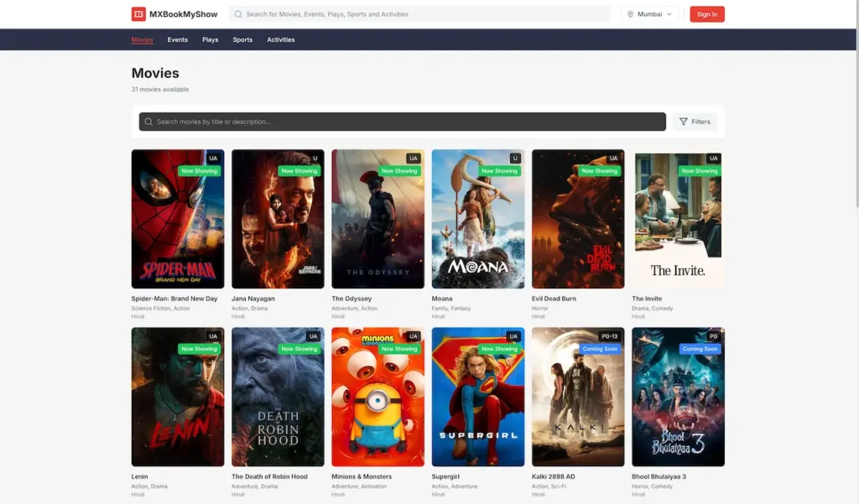
Task: Click The Invite title text
Action: [x=647, y=299]
